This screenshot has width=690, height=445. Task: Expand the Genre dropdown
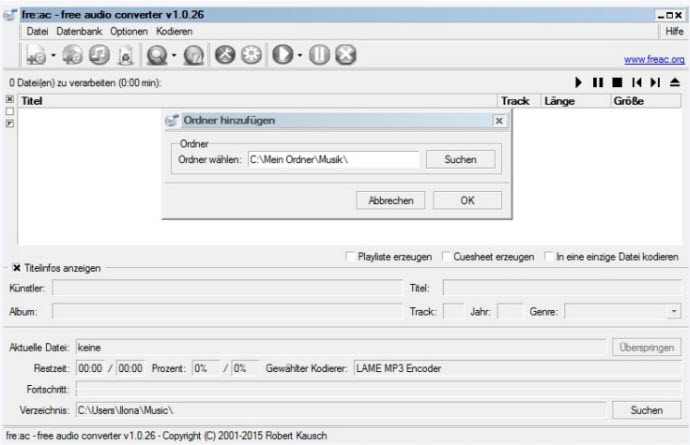(x=674, y=312)
